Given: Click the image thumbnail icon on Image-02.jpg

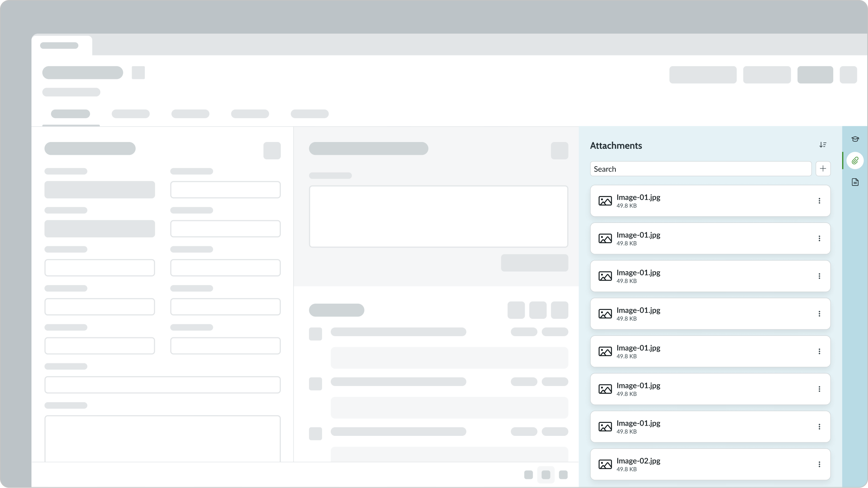Looking at the screenshot, I should [x=605, y=465].
